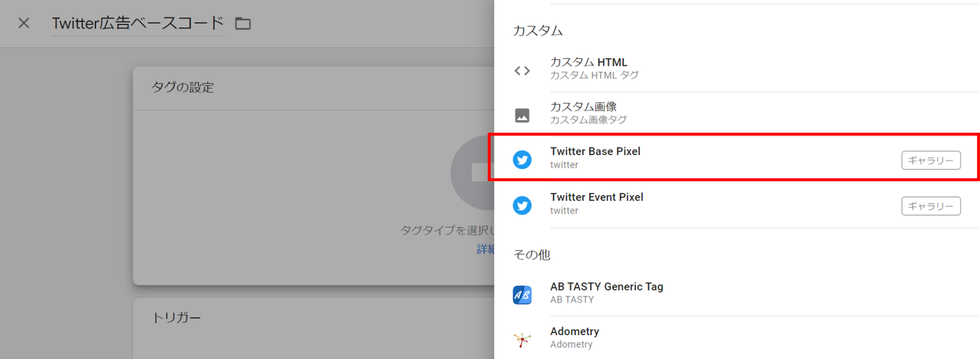
Task: Click the ギャラリー badge on Twitter Event Pixel
Action: [x=931, y=206]
